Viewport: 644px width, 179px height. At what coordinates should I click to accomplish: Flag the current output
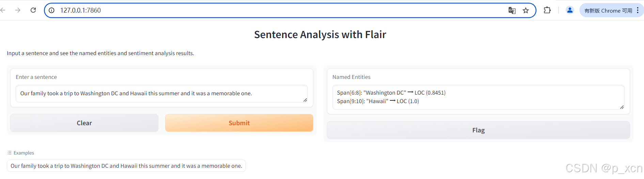click(x=478, y=130)
